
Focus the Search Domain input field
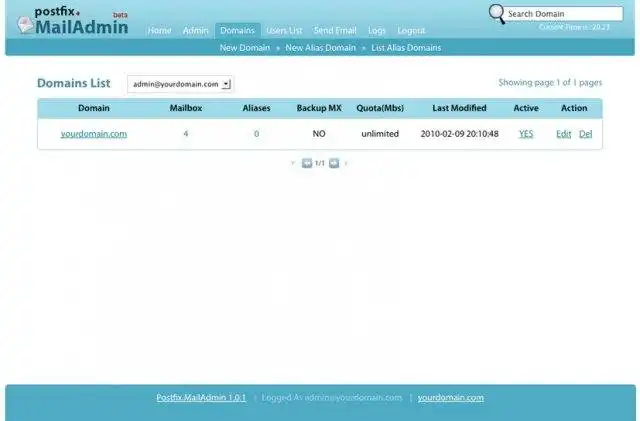[x=563, y=14]
